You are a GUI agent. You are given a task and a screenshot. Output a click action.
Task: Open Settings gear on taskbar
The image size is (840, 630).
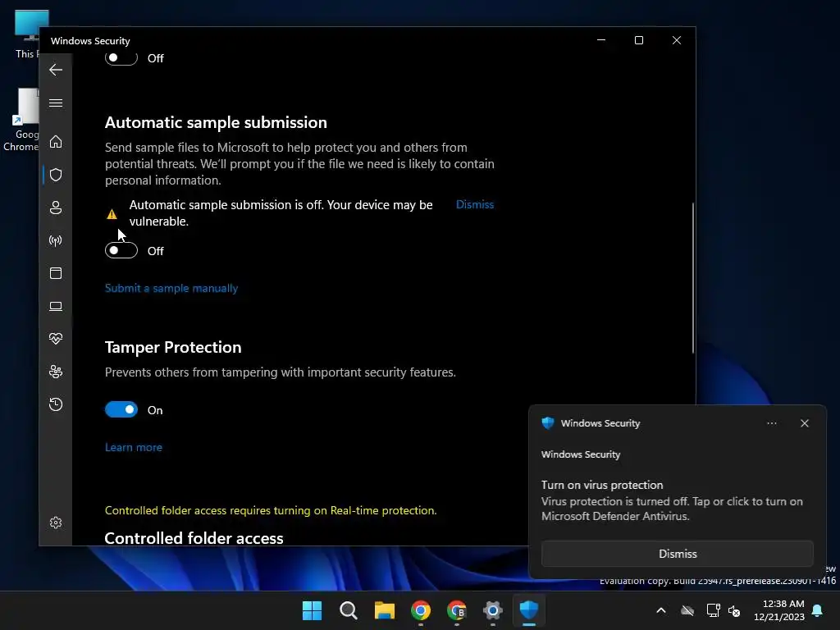492,610
